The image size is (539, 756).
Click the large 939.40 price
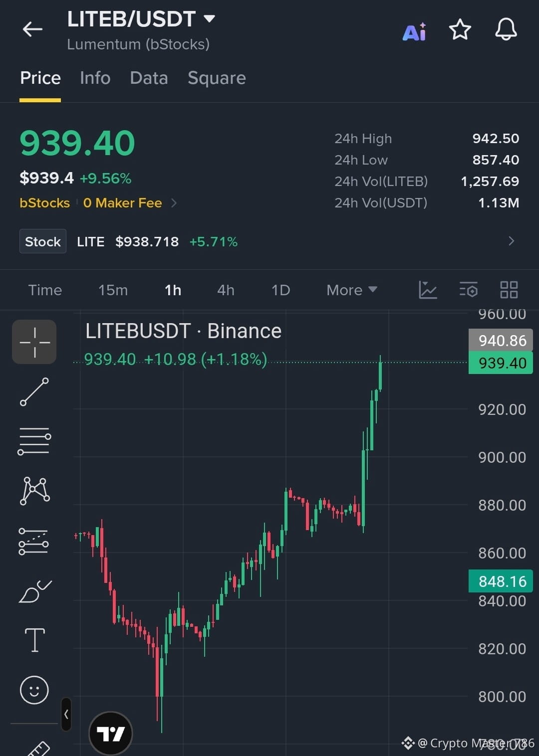pos(77,143)
